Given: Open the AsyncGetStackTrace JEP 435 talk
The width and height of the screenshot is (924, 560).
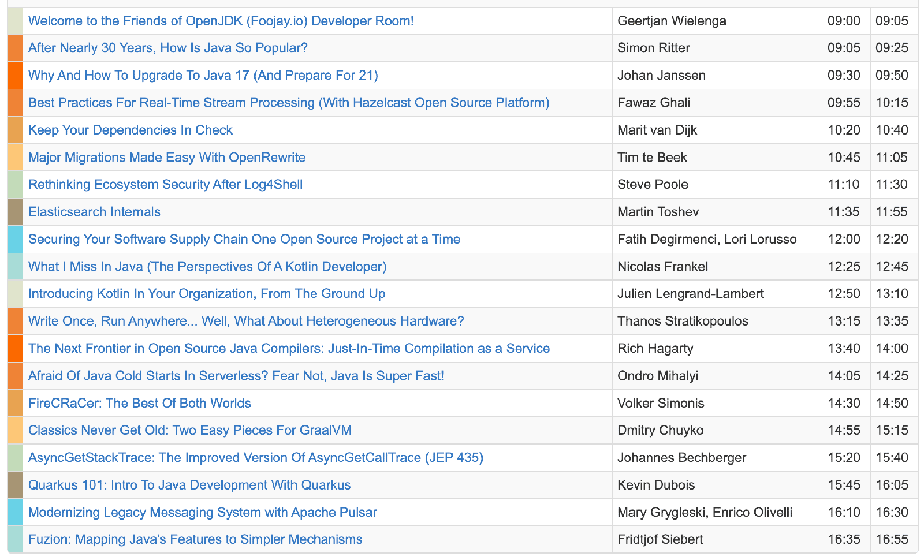Looking at the screenshot, I should 255,458.
